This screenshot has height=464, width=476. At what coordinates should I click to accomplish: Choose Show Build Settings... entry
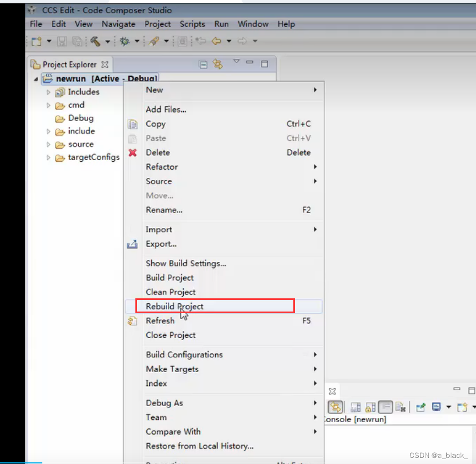click(223, 264)
